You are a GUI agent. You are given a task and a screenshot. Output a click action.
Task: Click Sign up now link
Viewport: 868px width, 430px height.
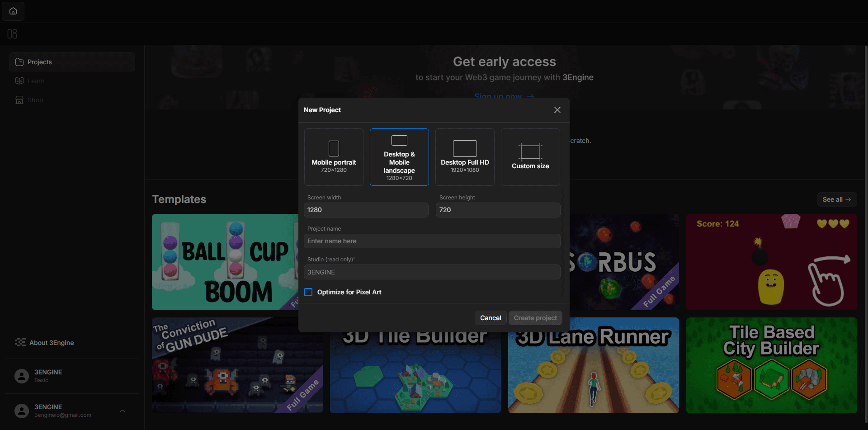click(x=504, y=96)
